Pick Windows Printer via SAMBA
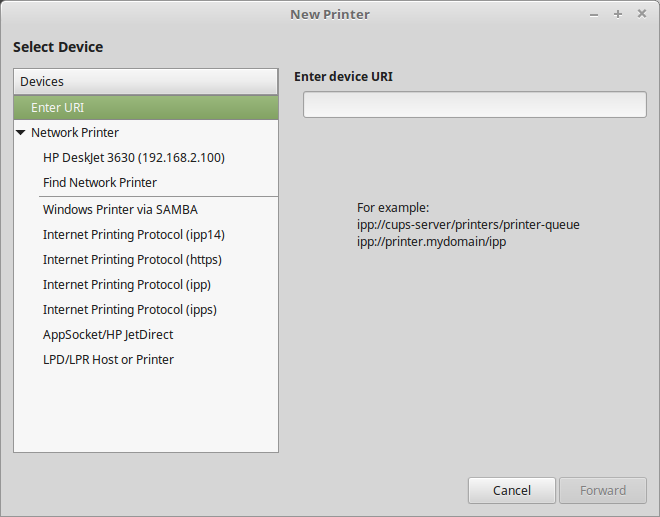The height and width of the screenshot is (517, 660). coord(120,210)
